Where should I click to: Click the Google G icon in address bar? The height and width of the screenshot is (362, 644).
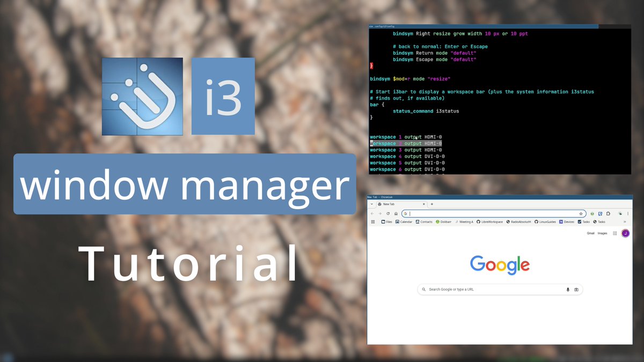405,213
